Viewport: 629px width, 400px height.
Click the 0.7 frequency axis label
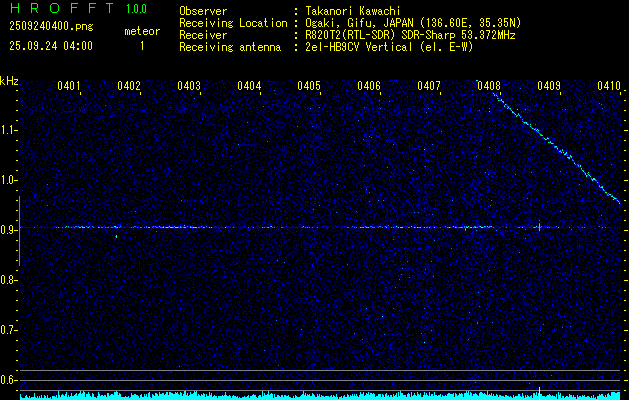tap(7, 330)
